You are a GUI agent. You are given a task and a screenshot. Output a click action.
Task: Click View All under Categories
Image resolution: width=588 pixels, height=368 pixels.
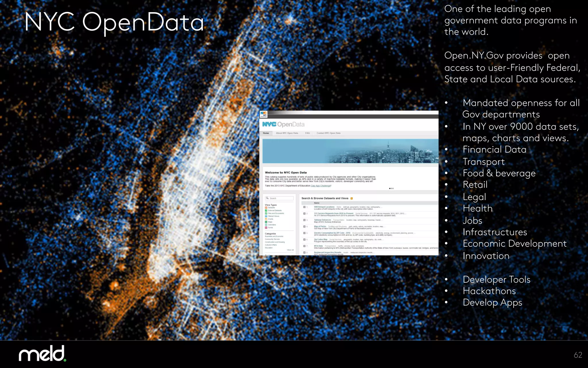pos(290,250)
